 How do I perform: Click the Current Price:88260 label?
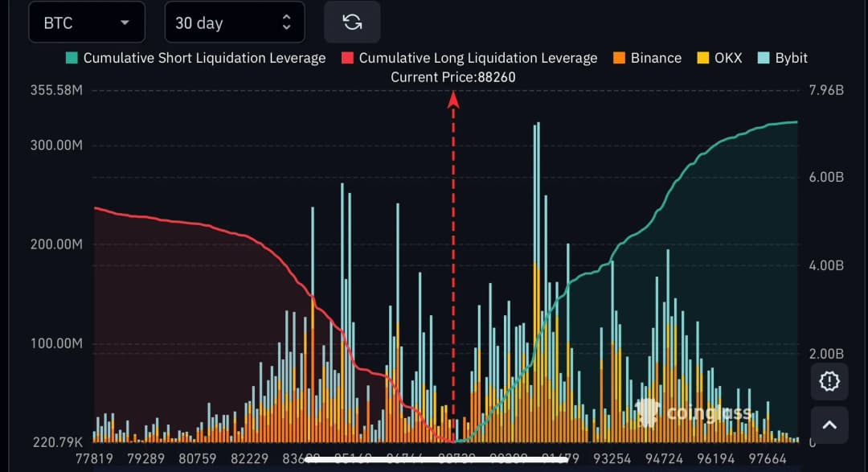453,77
